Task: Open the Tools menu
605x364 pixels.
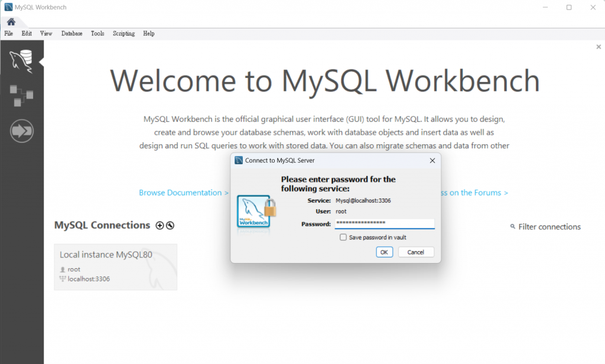Action: pyautogui.click(x=97, y=34)
